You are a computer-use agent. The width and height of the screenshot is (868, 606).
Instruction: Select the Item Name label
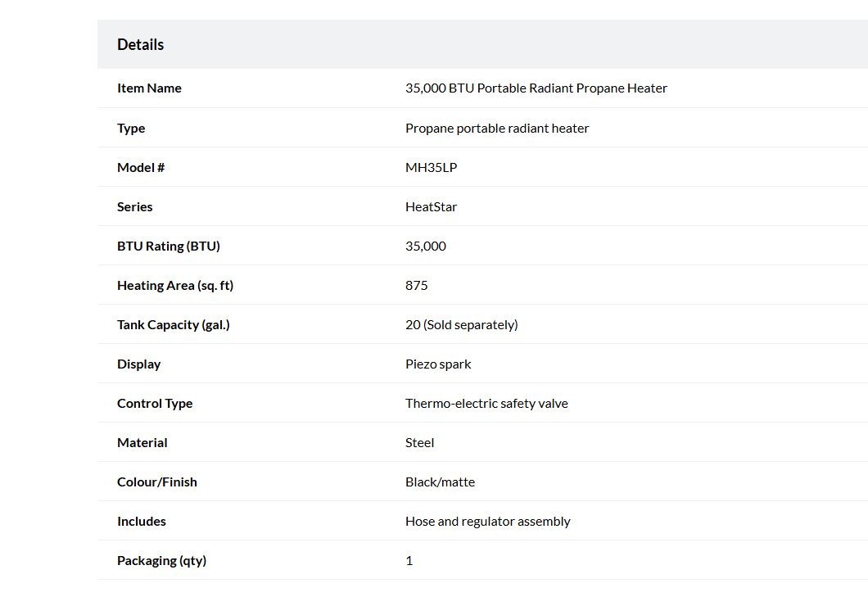(150, 88)
